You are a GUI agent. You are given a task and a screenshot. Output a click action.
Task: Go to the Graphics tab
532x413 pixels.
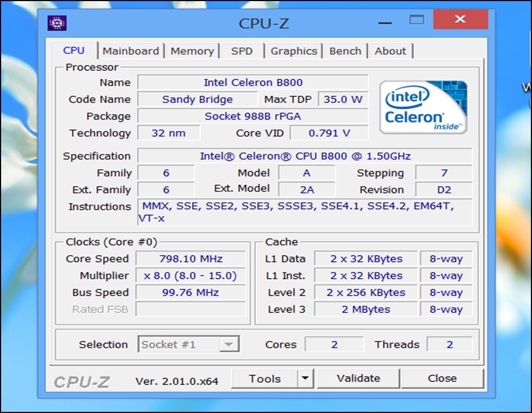click(294, 51)
